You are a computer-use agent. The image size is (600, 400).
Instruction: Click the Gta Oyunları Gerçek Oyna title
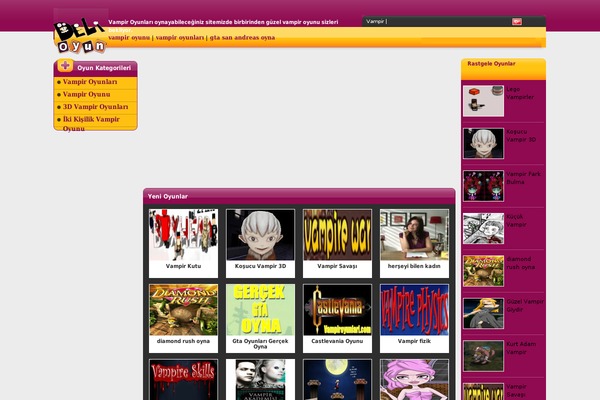tap(260, 344)
